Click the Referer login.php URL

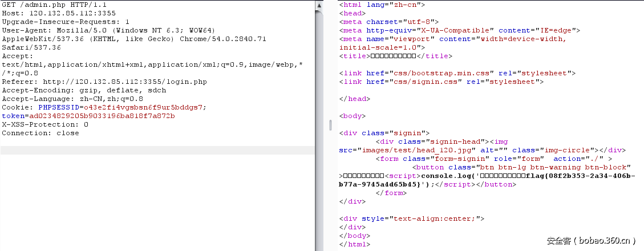[x=125, y=82]
